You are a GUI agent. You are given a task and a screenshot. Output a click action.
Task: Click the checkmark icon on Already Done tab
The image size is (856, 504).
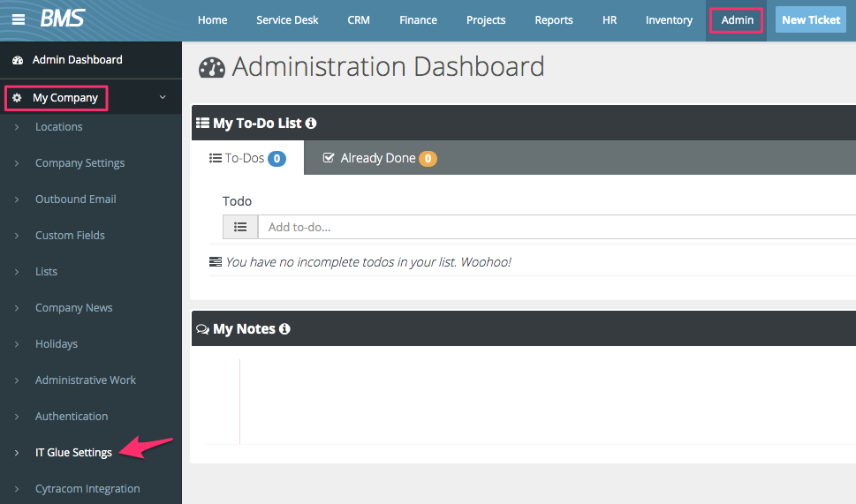pyautogui.click(x=329, y=158)
